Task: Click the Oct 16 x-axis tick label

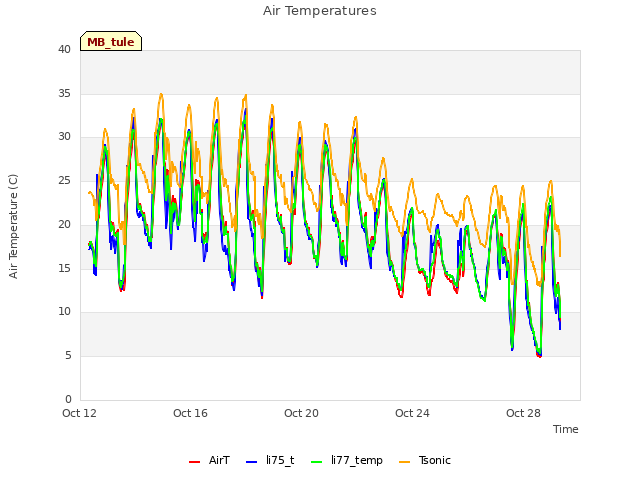Action: pyautogui.click(x=190, y=413)
